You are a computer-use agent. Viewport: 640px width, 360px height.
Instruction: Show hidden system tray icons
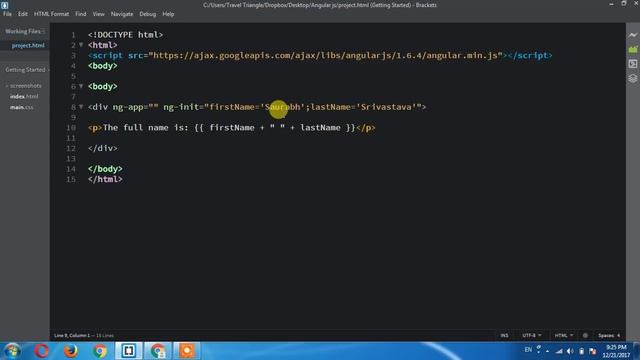click(547, 351)
